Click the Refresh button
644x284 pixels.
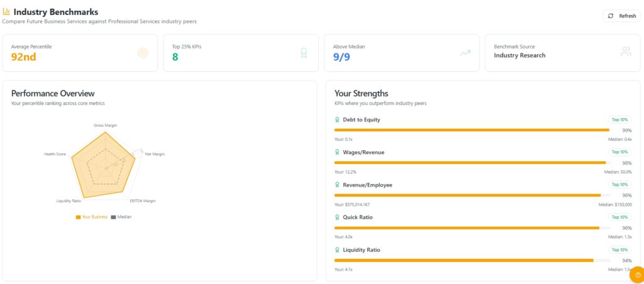point(622,16)
